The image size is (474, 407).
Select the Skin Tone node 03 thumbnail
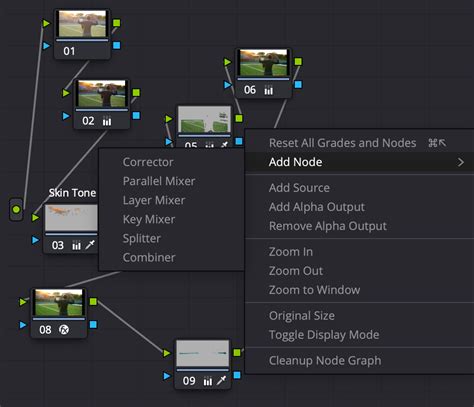point(71,218)
